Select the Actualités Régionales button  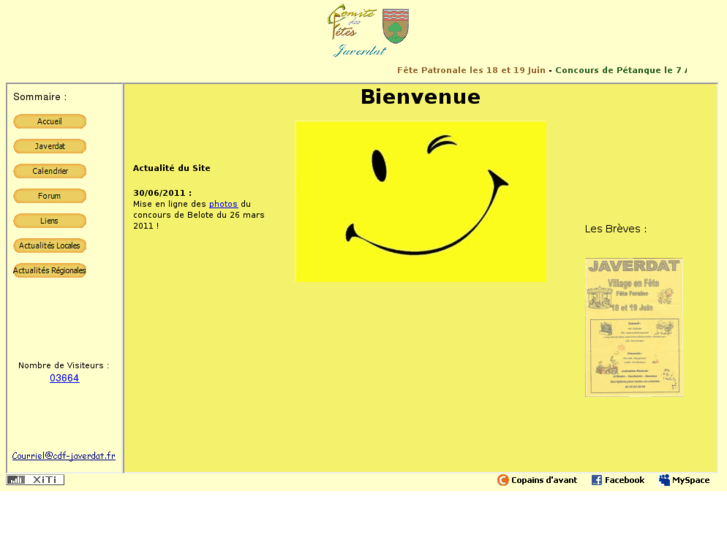50,270
